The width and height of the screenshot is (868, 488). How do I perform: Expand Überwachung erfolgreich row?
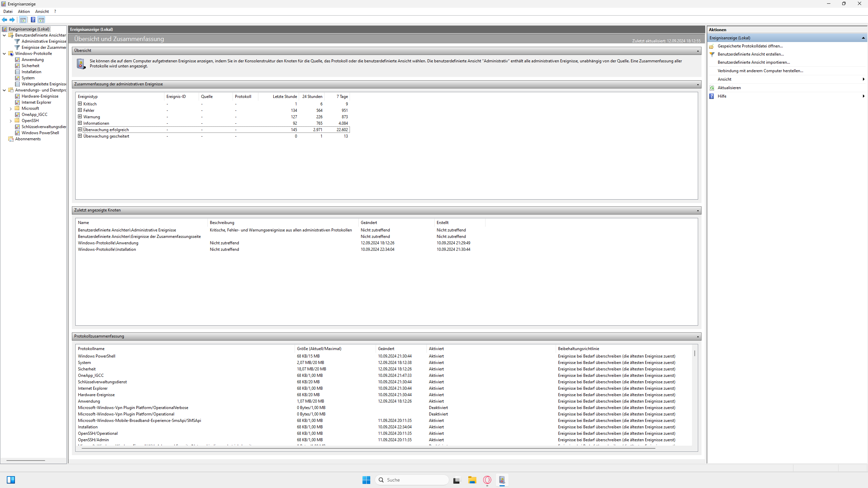pos(80,129)
